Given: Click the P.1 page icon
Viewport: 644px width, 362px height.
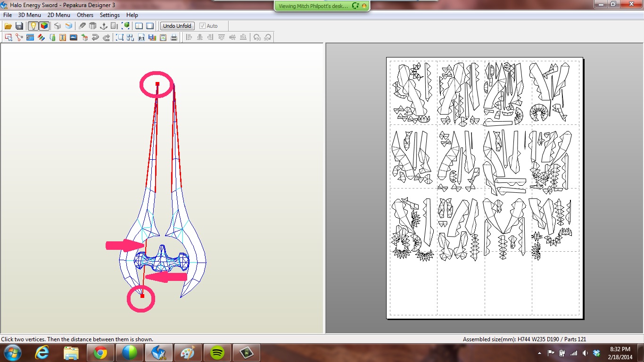Looking at the screenshot, I should (141, 37).
